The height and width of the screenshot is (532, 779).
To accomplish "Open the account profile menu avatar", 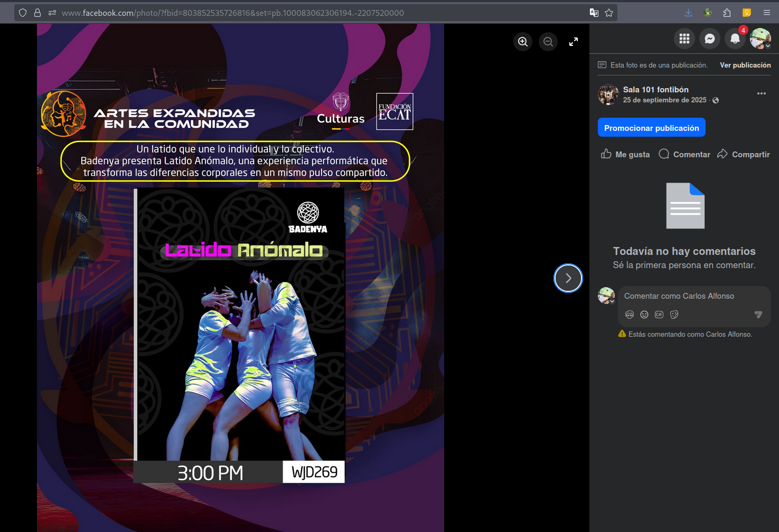I will [761, 39].
